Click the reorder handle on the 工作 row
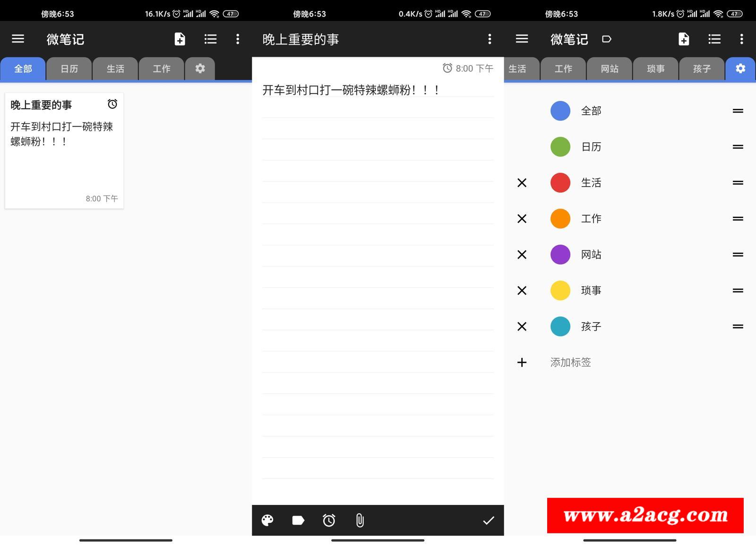 click(738, 219)
